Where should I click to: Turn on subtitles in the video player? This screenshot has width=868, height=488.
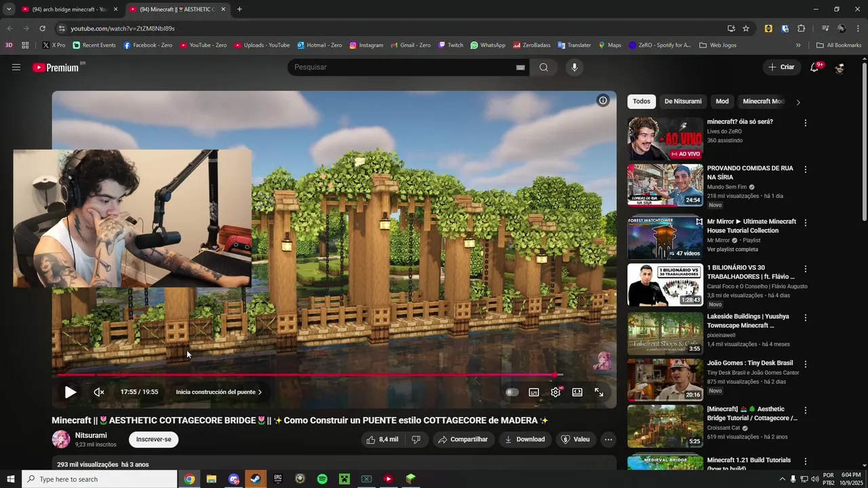(x=534, y=392)
